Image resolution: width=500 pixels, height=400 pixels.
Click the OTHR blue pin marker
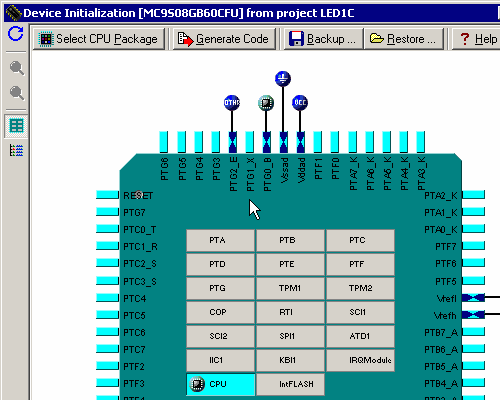coord(232,102)
